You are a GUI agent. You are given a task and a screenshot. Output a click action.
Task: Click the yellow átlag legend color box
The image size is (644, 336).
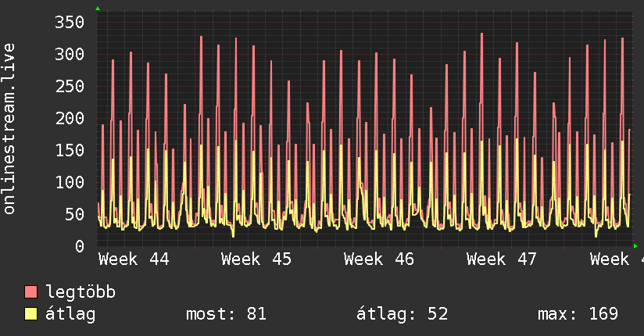(30, 314)
